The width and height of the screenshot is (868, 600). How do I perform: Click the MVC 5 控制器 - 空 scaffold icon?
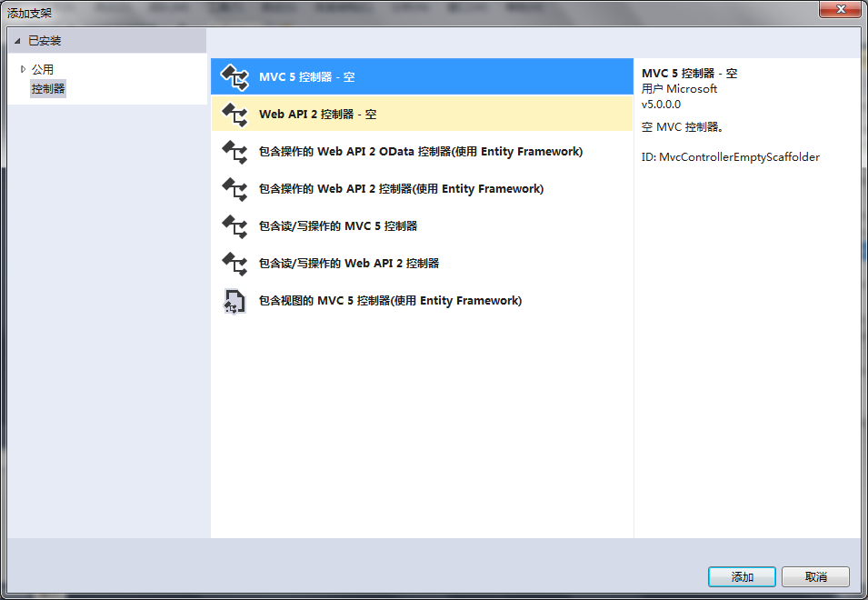tap(234, 77)
